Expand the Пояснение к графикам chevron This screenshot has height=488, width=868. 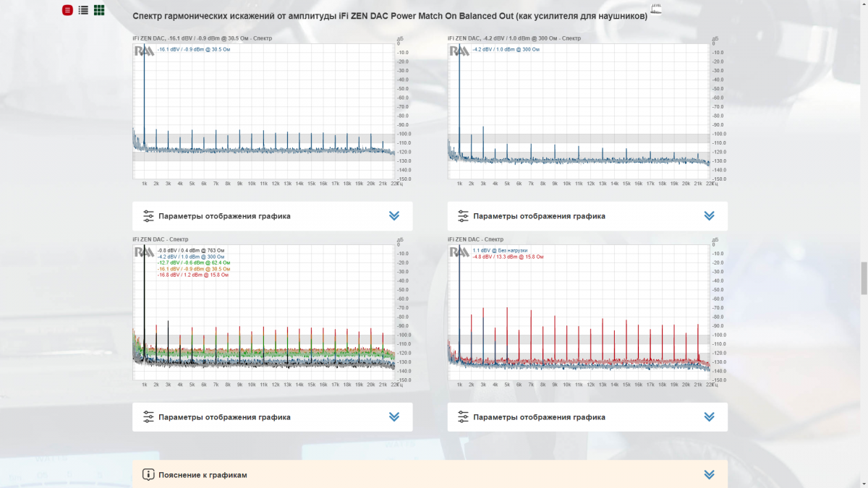709,475
